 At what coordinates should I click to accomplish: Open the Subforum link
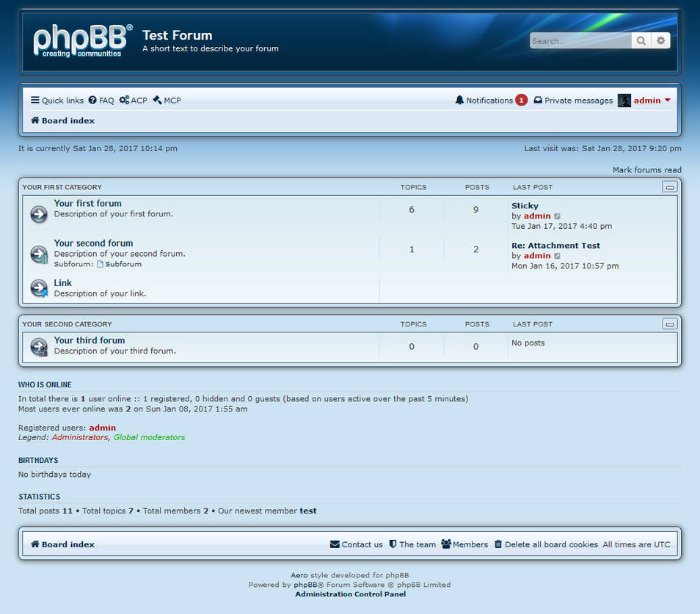coord(123,264)
